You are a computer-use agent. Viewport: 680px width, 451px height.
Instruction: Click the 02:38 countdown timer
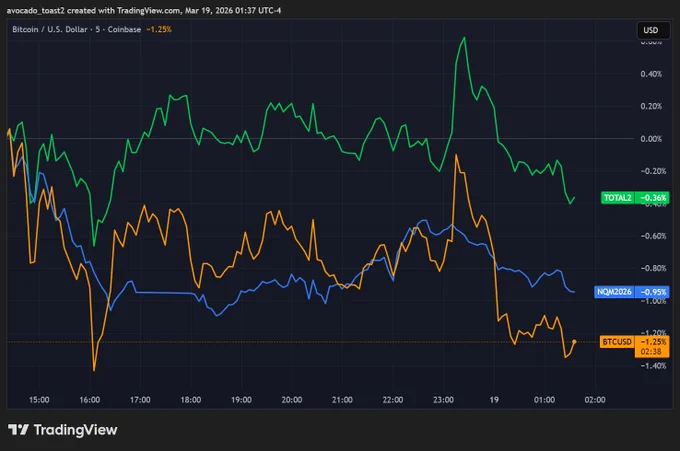651,352
